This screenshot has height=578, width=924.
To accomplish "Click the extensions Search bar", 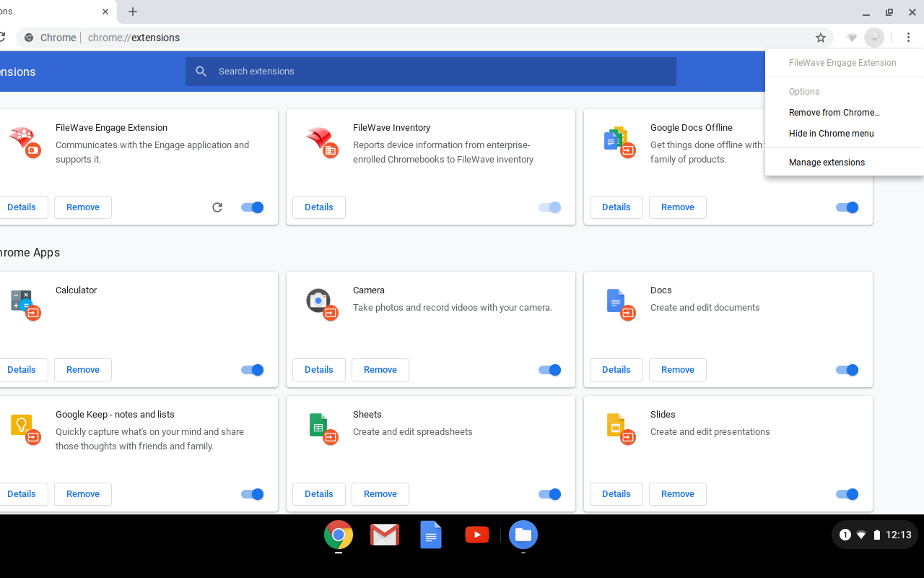I will [x=430, y=71].
